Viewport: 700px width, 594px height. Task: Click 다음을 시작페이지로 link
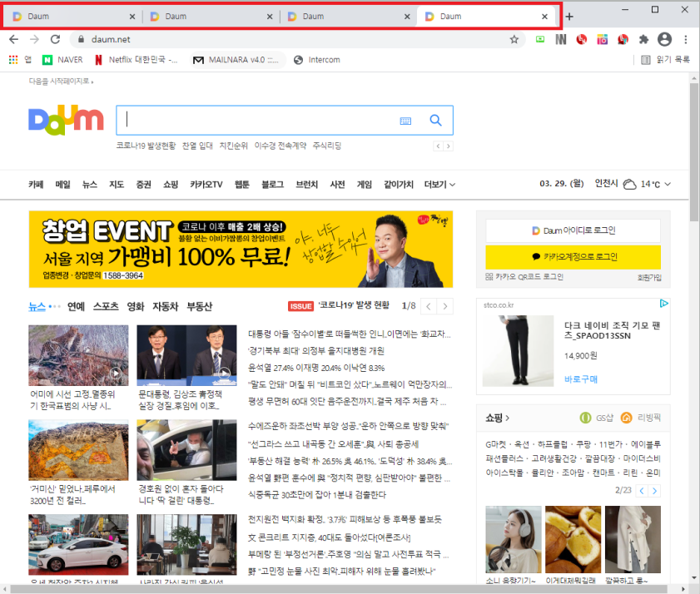pos(61,82)
